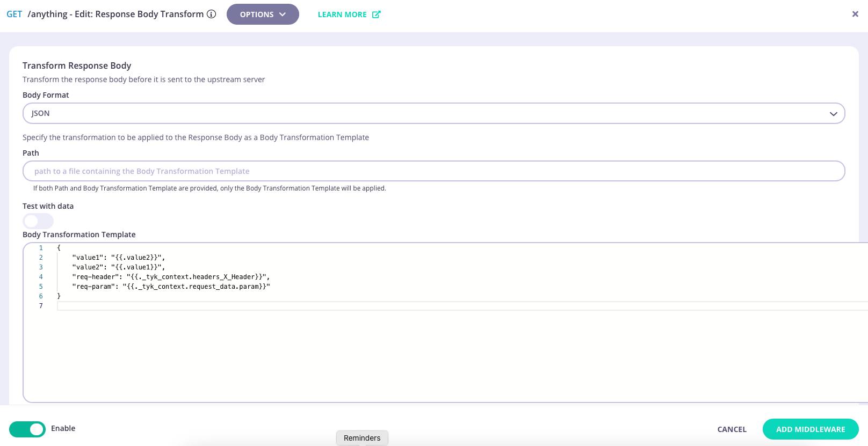Click the external link icon after LEARN MORE
868x446 pixels.
click(x=377, y=14)
